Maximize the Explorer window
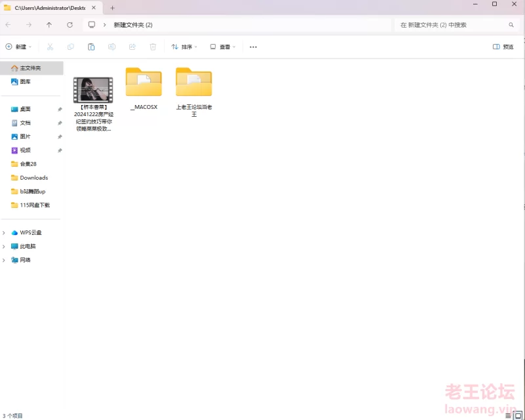The width and height of the screenshot is (525, 420). (495, 4)
